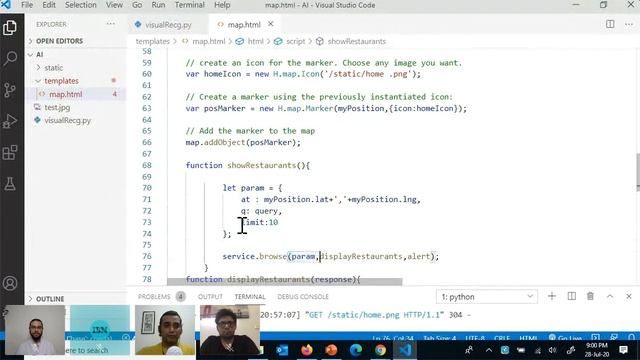
Task: Click html element in the breadcrumb
Action: click(256, 41)
